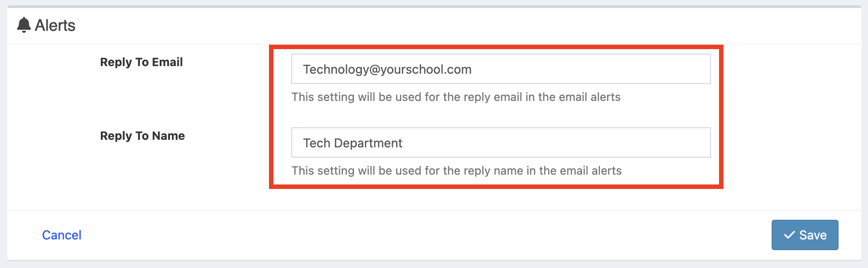Click the Alerts panel heading text

tap(55, 25)
